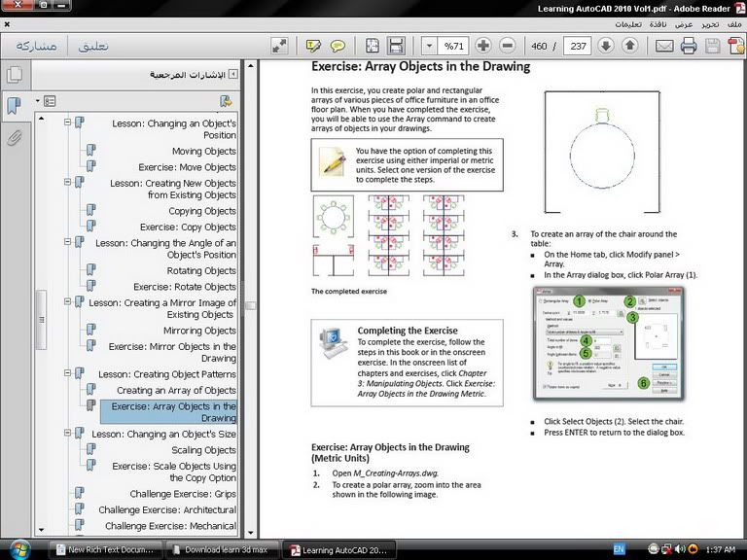Select bookmark Exercise: Copy Objects
Screen dimensions: 747x560
pos(188,227)
